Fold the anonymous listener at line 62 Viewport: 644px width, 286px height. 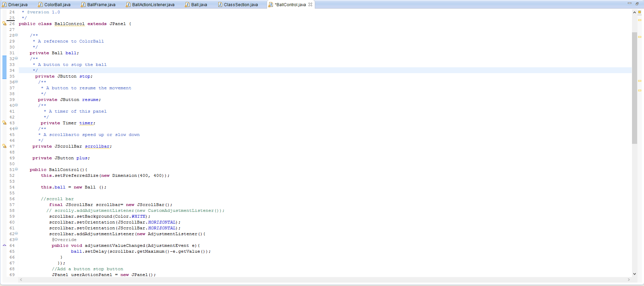16,233
